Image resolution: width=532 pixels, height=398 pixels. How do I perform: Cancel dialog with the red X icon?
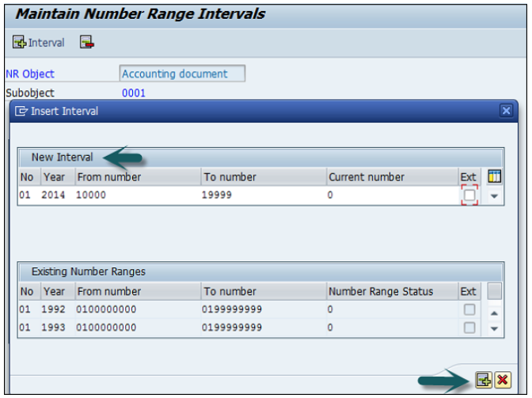[502, 381]
